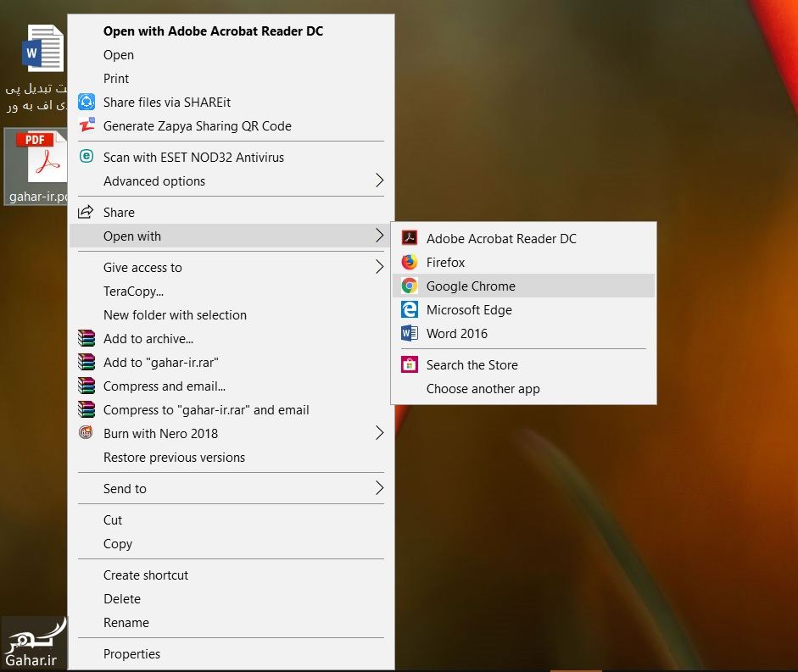The width and height of the screenshot is (798, 672).
Task: Click WinRAR icon beside Add to "gahar-ir.rar"
Action: pyautogui.click(x=86, y=362)
